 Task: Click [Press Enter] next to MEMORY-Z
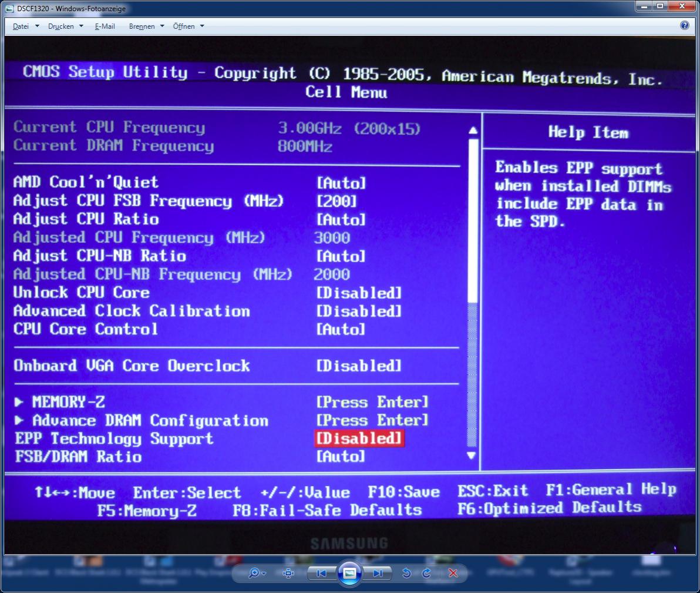click(x=372, y=402)
